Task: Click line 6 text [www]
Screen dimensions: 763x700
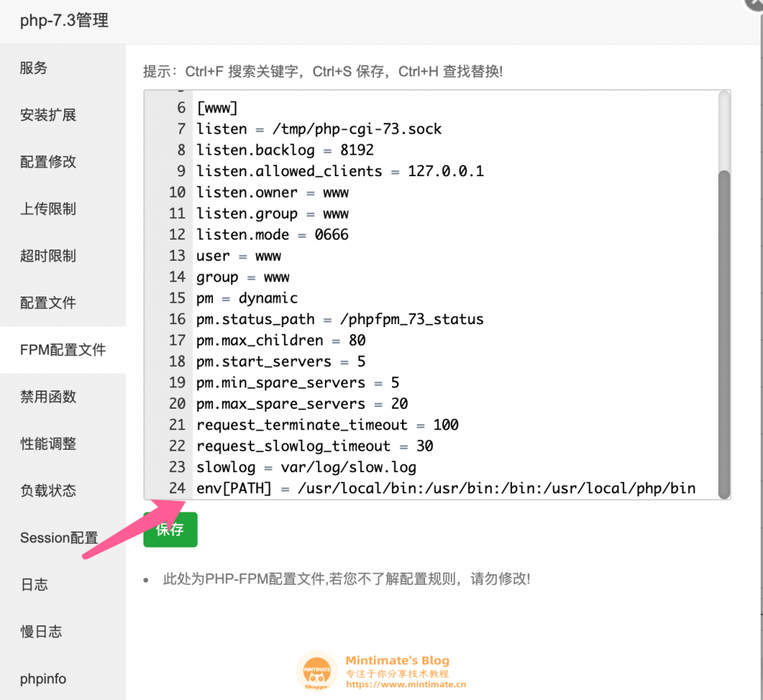Action: 217,108
